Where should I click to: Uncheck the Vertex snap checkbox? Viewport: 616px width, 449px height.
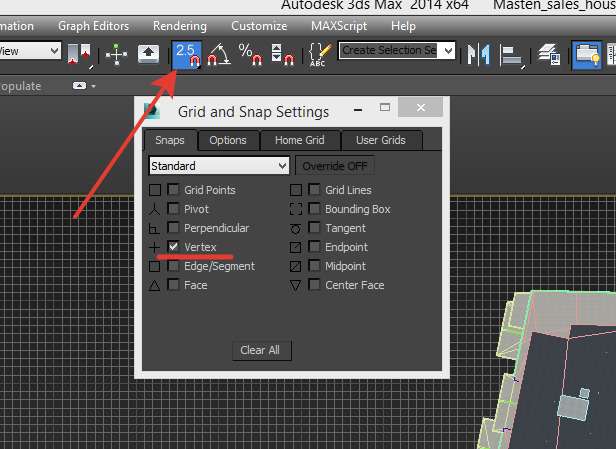coord(173,247)
